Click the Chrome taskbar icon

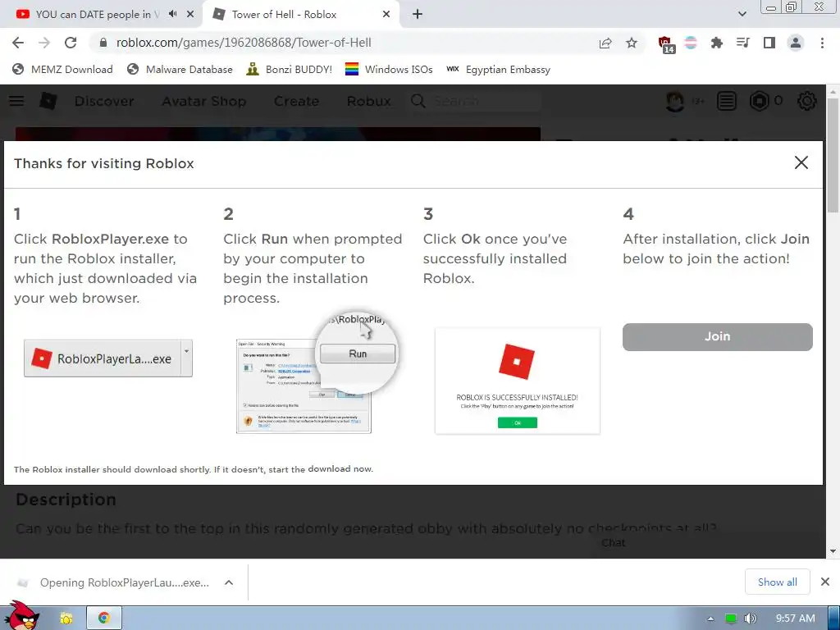(104, 619)
